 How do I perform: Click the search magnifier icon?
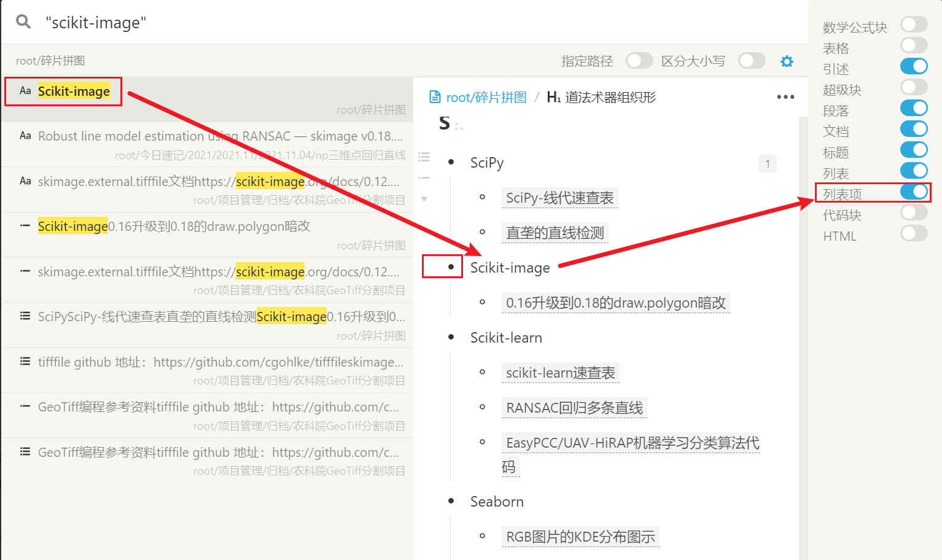(23, 21)
